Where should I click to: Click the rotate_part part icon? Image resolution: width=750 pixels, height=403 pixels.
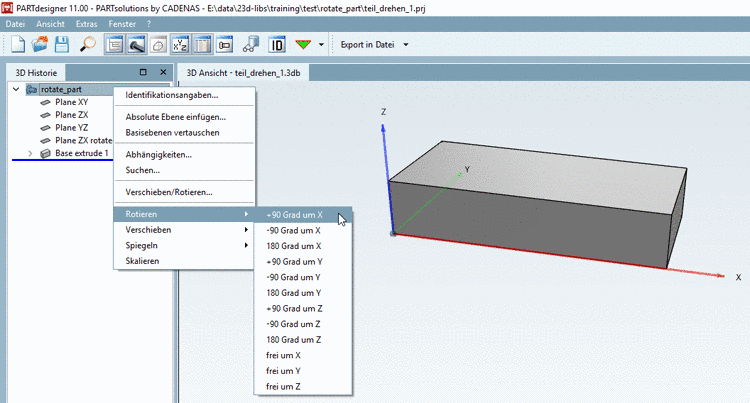32,89
